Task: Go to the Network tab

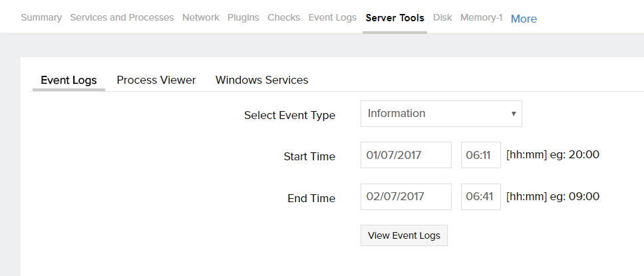Action: (200, 18)
